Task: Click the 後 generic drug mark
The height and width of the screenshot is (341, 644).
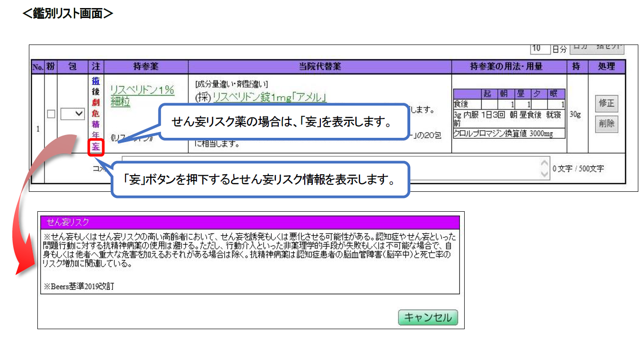Action: [96, 91]
